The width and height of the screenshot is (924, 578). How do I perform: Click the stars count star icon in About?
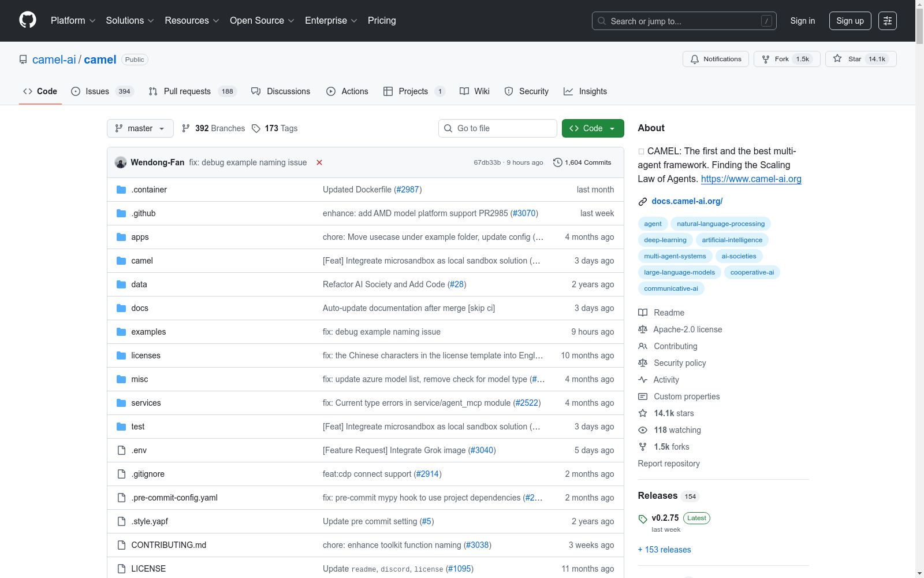tap(643, 413)
